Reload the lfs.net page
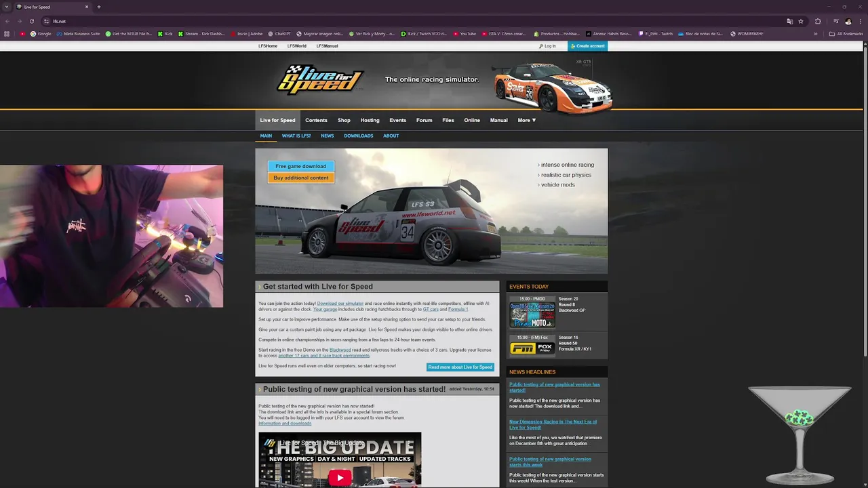 click(x=31, y=21)
